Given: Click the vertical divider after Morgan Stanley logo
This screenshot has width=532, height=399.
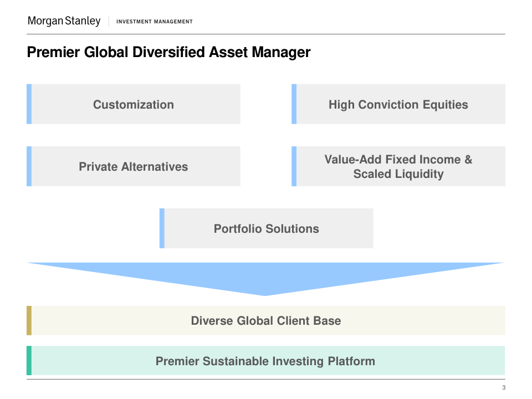Looking at the screenshot, I should 109,22.
